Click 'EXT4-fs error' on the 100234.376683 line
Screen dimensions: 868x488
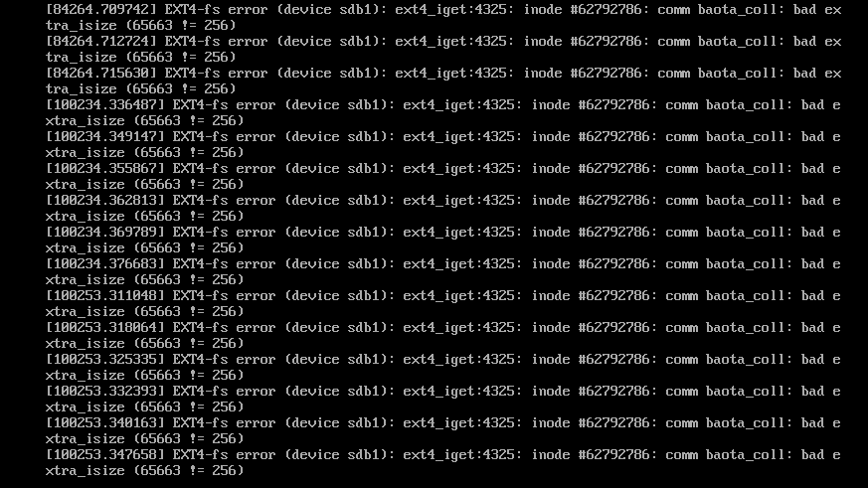click(x=224, y=264)
